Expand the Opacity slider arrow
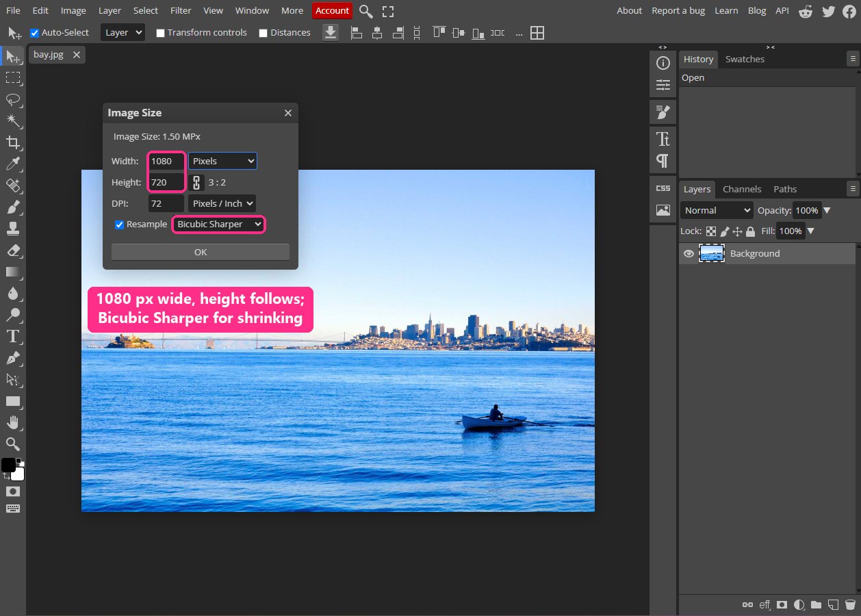Image resolution: width=861 pixels, height=616 pixels. pyautogui.click(x=827, y=211)
